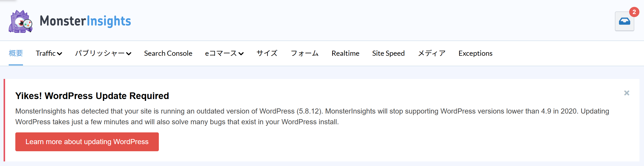Open the Search Console tab
The height and width of the screenshot is (166, 644).
[168, 53]
